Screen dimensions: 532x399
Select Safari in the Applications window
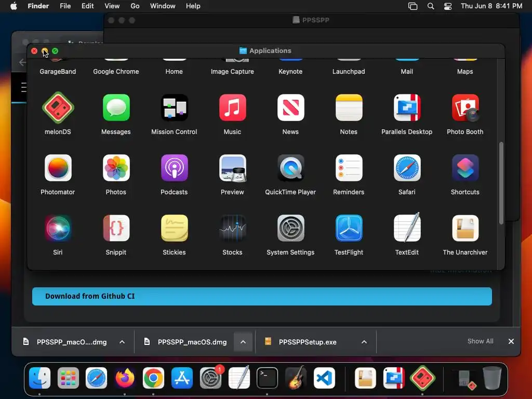coord(407,168)
